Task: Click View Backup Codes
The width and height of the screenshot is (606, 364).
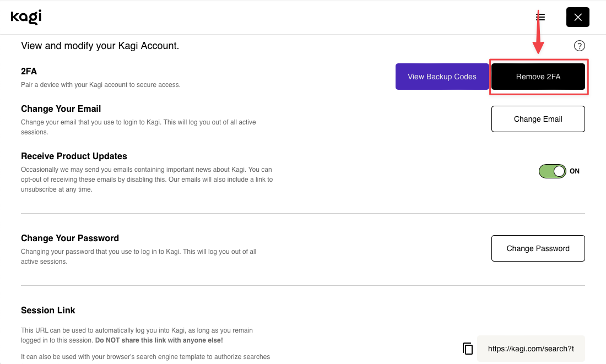Action: 442,77
